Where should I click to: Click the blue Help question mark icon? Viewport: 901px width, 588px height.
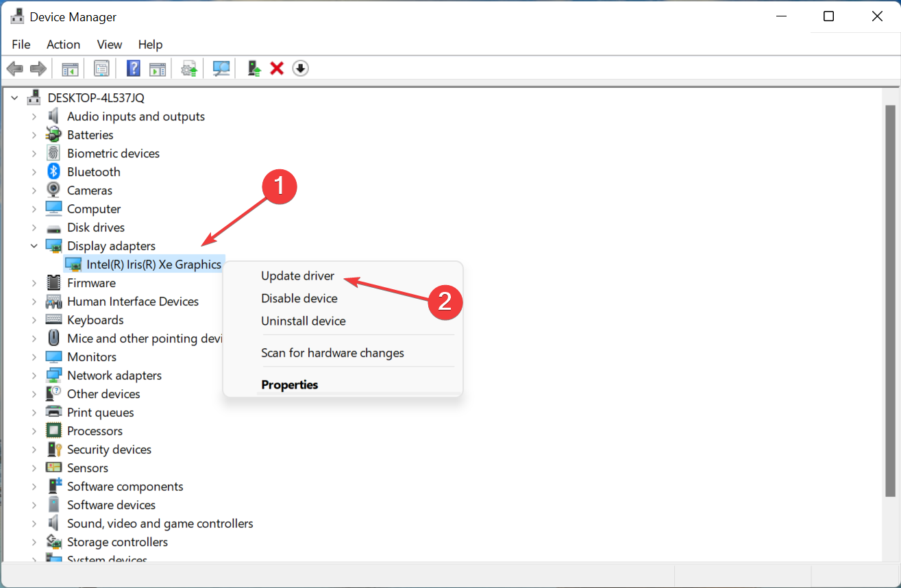(134, 69)
